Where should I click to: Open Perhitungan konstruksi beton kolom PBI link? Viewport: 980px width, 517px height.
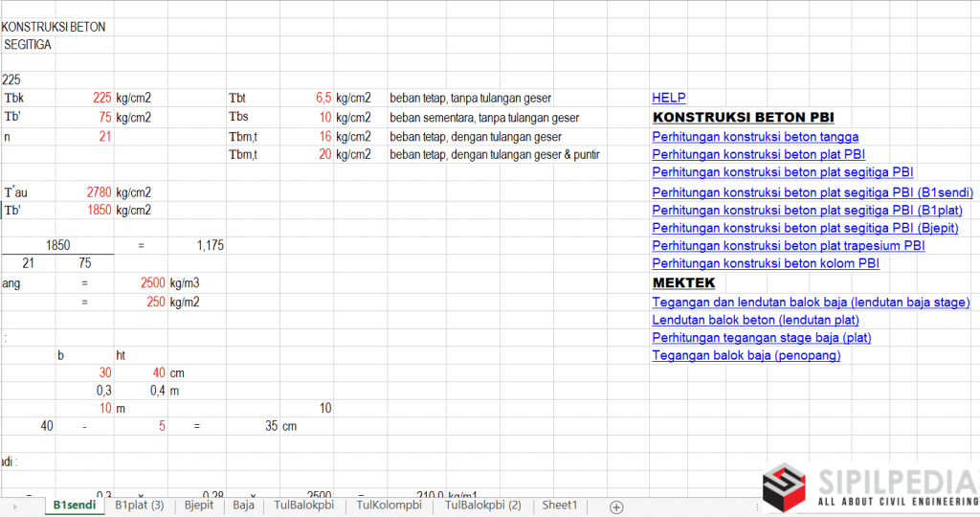[x=766, y=263]
